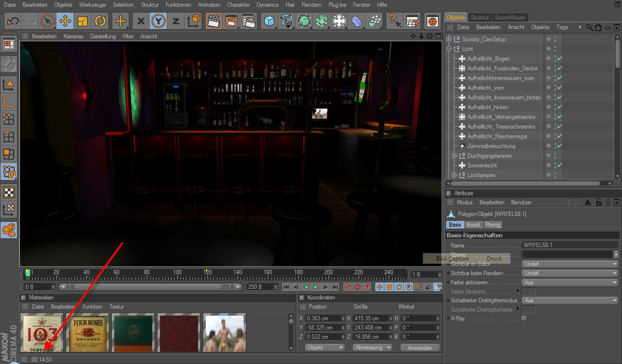The height and width of the screenshot is (364, 622).
Task: Choose the Scale tool
Action: pos(83,21)
